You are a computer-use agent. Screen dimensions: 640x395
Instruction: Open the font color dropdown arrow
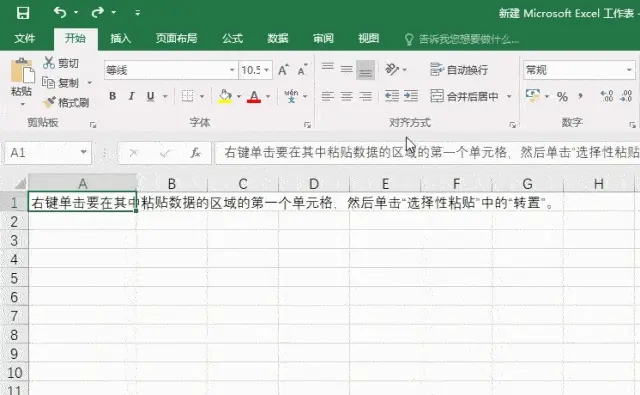(268, 96)
